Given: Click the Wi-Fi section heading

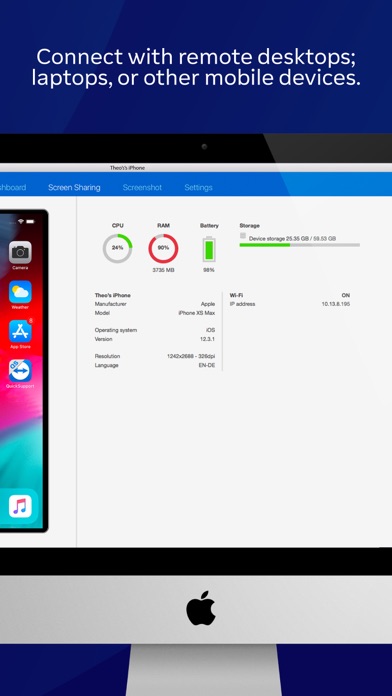Looking at the screenshot, I should (x=236, y=295).
